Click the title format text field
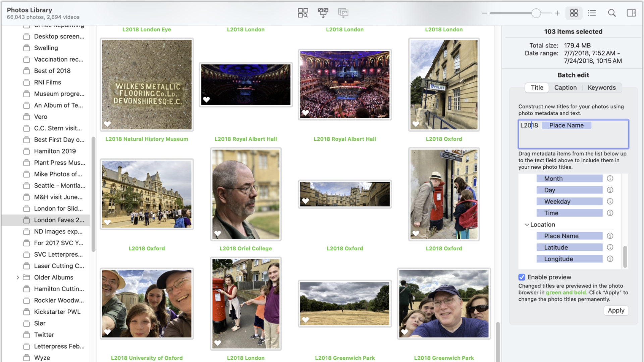Viewport: 644px width, 362px height. (573, 134)
